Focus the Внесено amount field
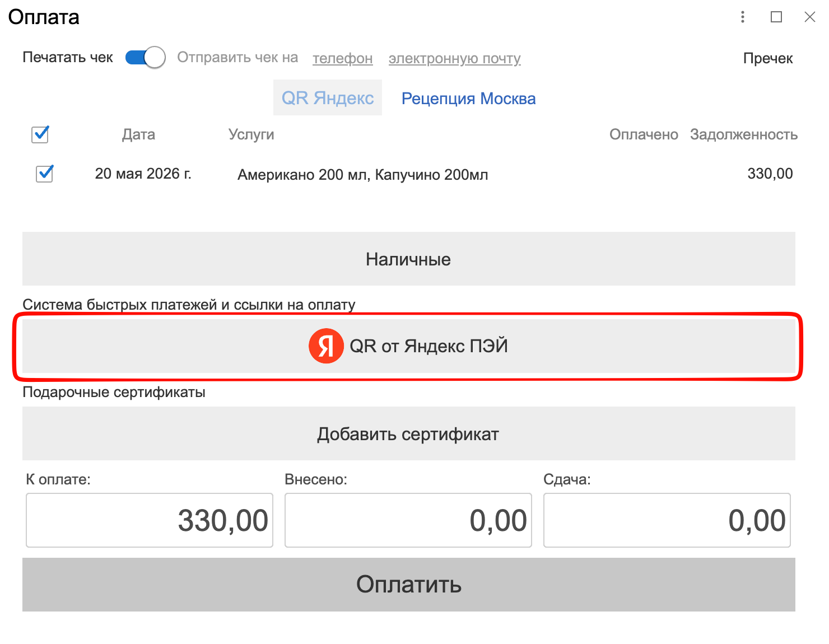Viewport: 829px width, 644px height. pyautogui.click(x=408, y=520)
